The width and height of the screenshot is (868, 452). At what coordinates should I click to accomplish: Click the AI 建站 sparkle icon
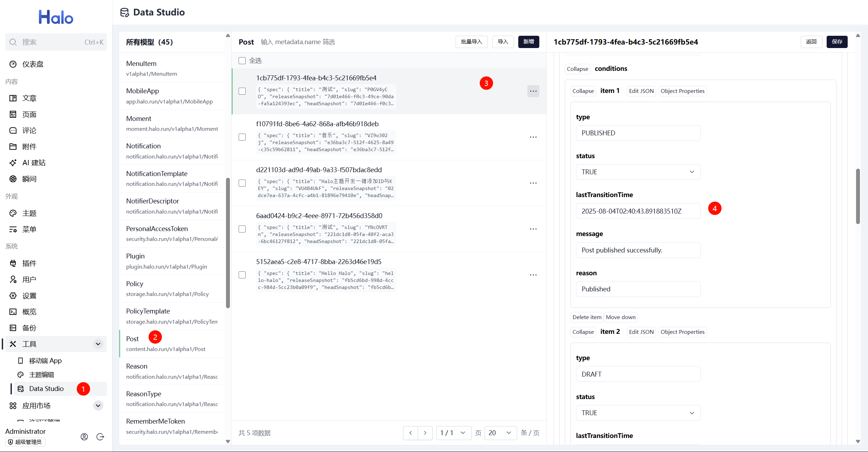coord(13,163)
